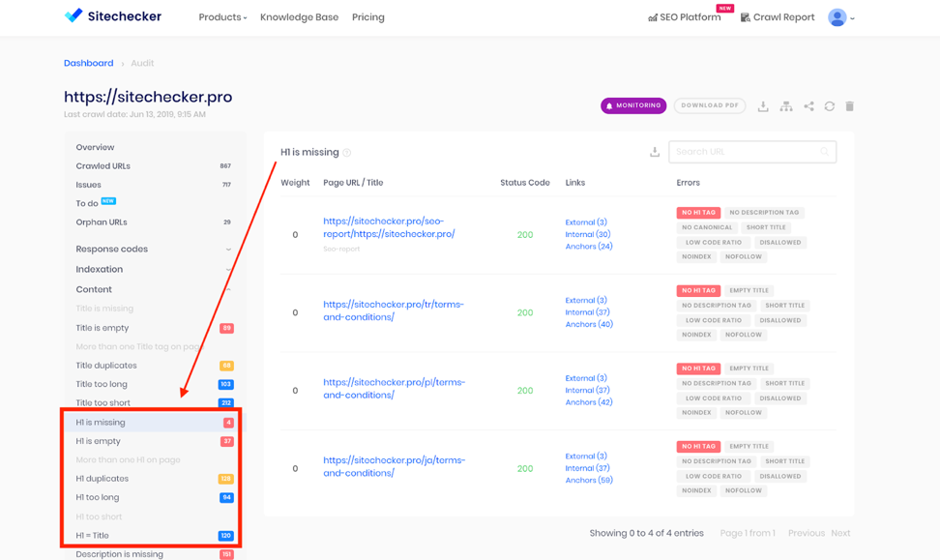Open the Products dropdown menu
The width and height of the screenshot is (940, 560).
pos(222,17)
